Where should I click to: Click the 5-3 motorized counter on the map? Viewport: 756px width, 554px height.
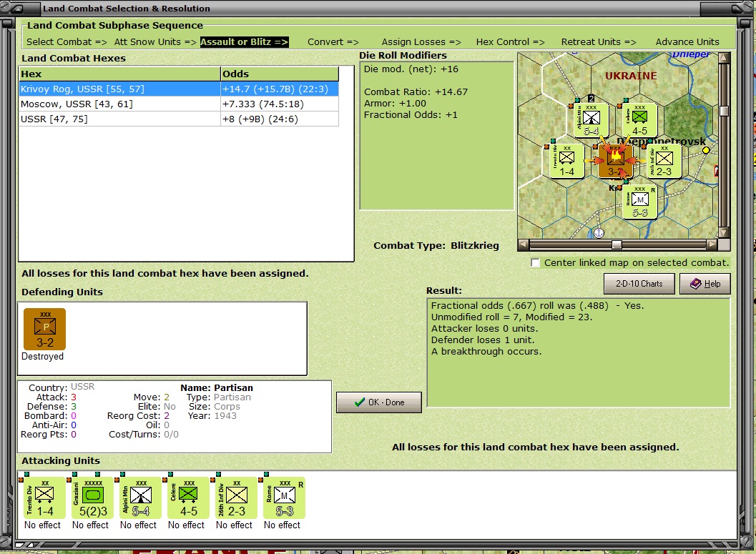640,202
